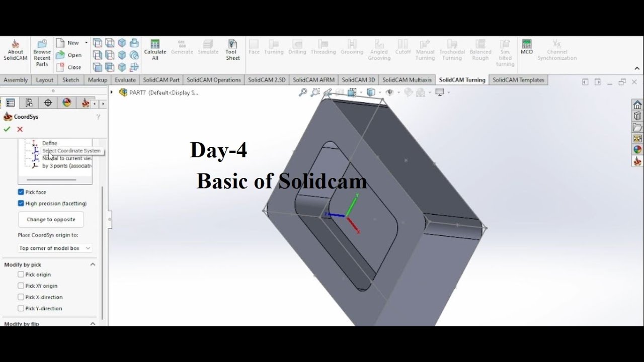Open About SolidCAM
This screenshot has height=362, width=644.
coord(15,50)
